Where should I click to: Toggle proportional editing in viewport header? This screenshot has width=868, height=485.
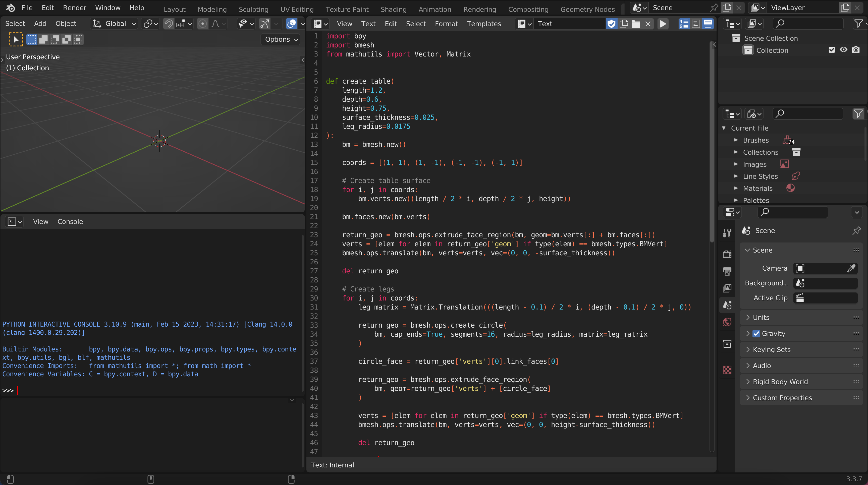click(x=202, y=24)
